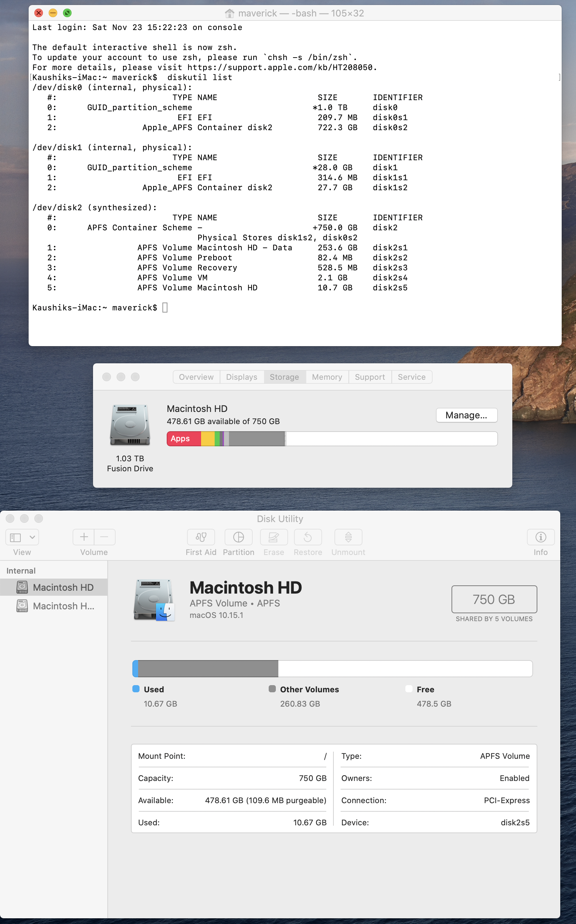The width and height of the screenshot is (576, 924).
Task: Unmount the selected volume
Action: click(348, 537)
